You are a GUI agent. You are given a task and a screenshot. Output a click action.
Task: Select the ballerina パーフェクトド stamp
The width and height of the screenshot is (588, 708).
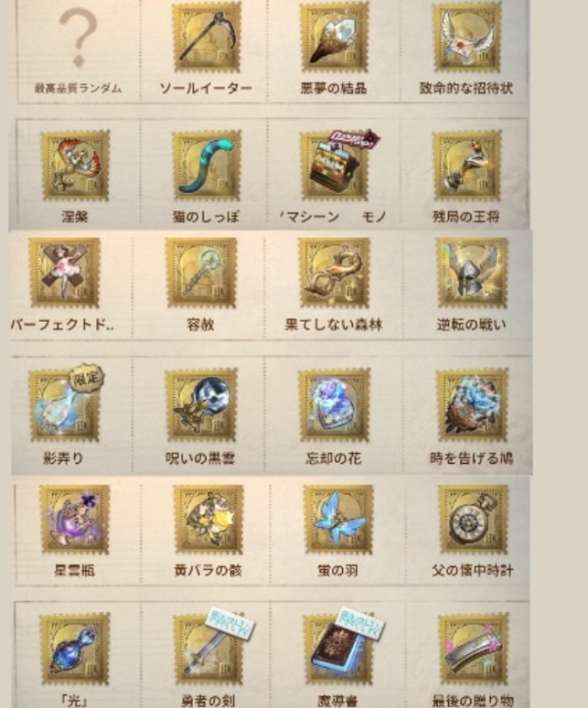[x=65, y=274]
